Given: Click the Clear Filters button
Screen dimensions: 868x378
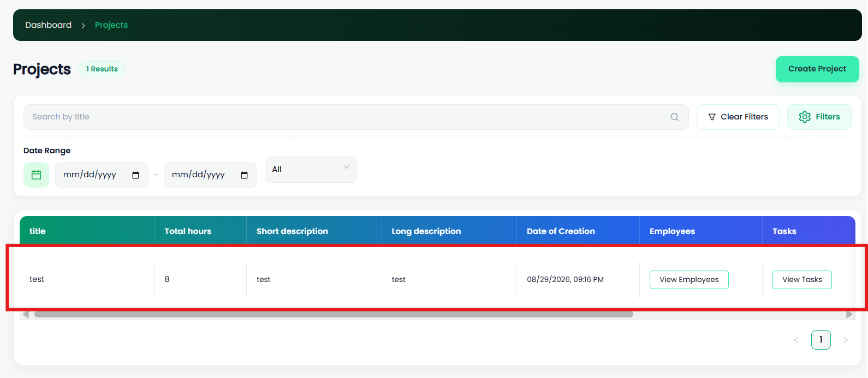Looking at the screenshot, I should [738, 117].
